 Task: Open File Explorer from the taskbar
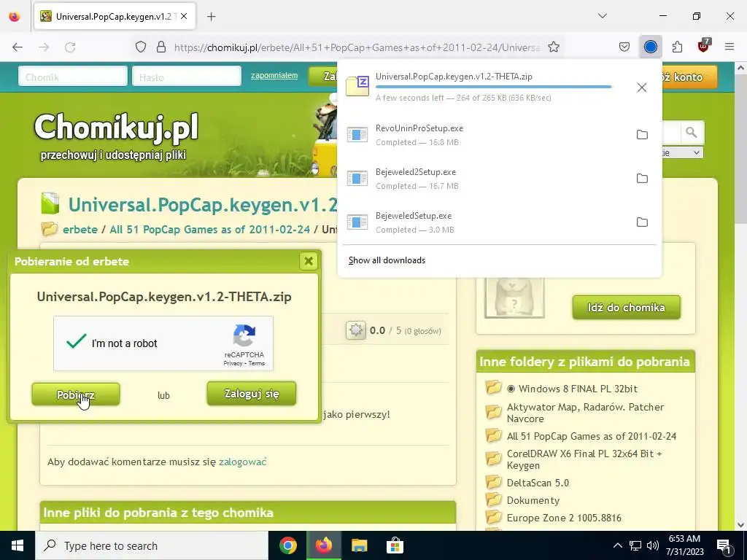(359, 545)
